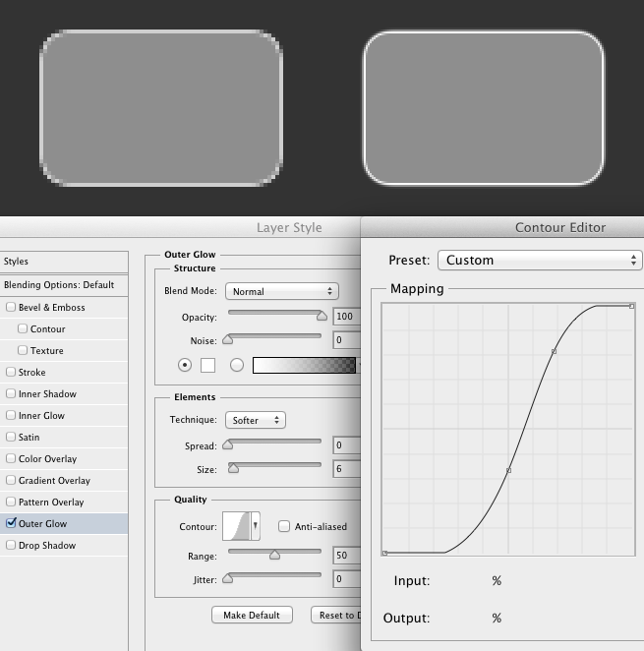Click the Layer Style window title
Image resolution: width=644 pixels, height=651 pixels.
point(289,227)
